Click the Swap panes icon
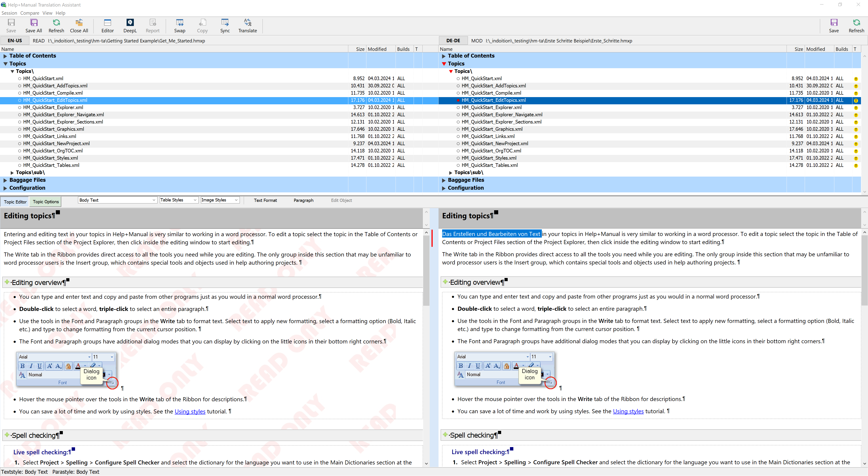This screenshot has width=868, height=476. click(x=180, y=26)
